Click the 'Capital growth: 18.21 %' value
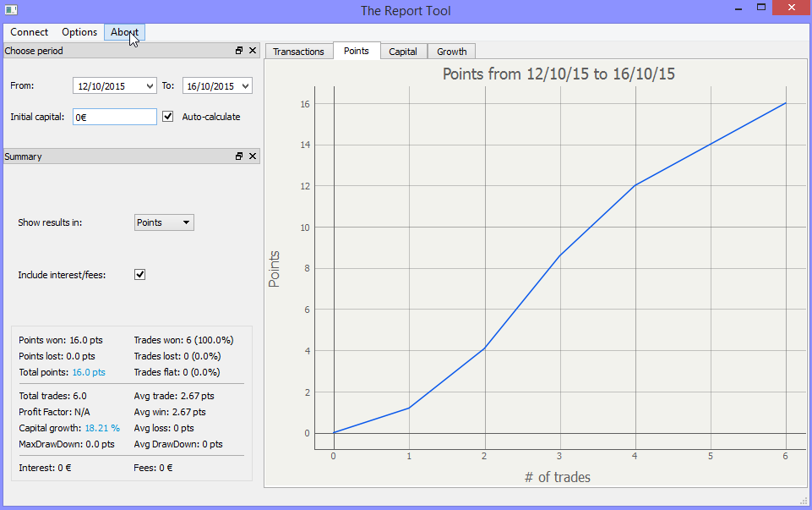Screen dimensions: 812x510 tap(102, 428)
